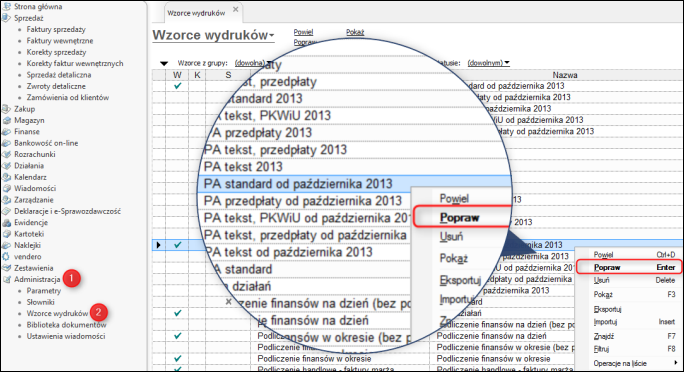The image size is (684, 372).
Task: Choose Usuń in the context menu
Action: (601, 280)
